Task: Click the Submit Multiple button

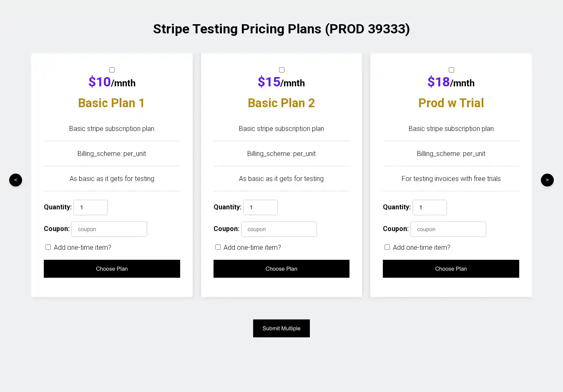Action: pos(281,329)
